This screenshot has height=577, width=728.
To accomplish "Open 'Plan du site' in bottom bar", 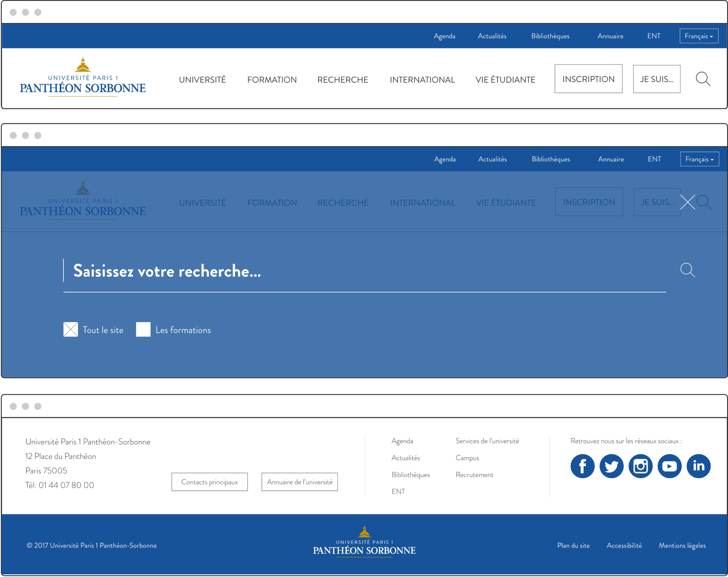I will click(573, 545).
